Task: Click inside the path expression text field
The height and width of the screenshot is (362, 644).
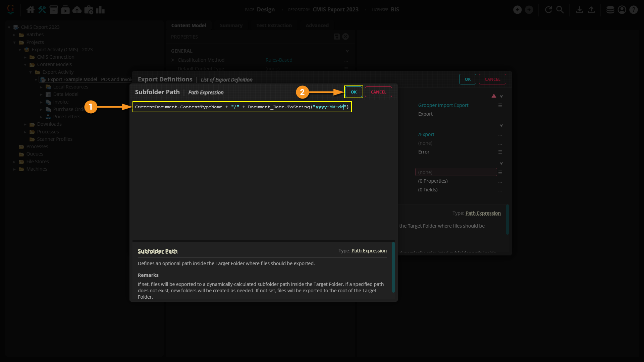Action: 241,107
